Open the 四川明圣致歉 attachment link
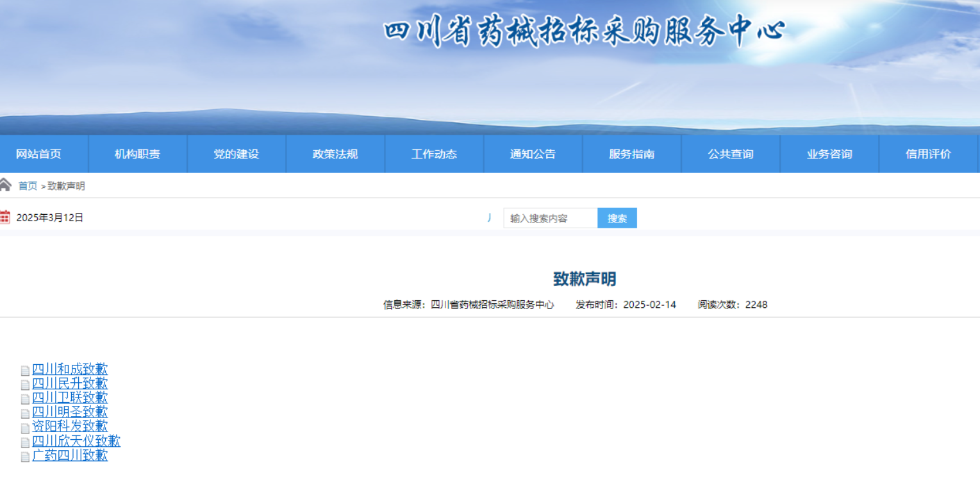Screen dimensions: 980x479 pyautogui.click(x=70, y=412)
